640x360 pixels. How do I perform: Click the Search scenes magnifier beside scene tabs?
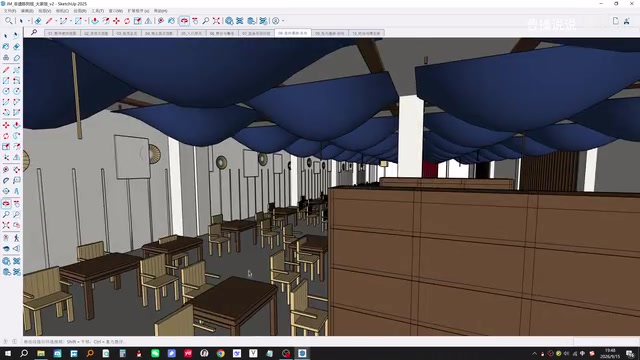pyautogui.click(x=34, y=32)
